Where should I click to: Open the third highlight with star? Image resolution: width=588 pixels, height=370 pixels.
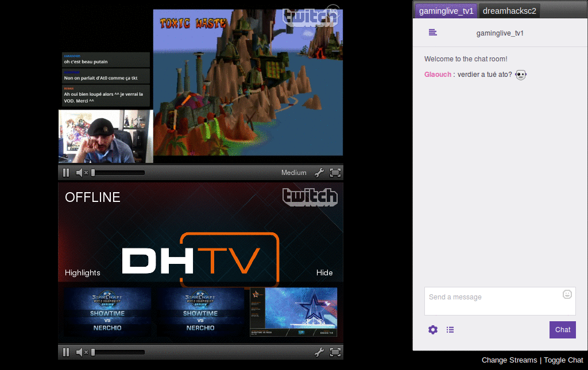coord(293,312)
